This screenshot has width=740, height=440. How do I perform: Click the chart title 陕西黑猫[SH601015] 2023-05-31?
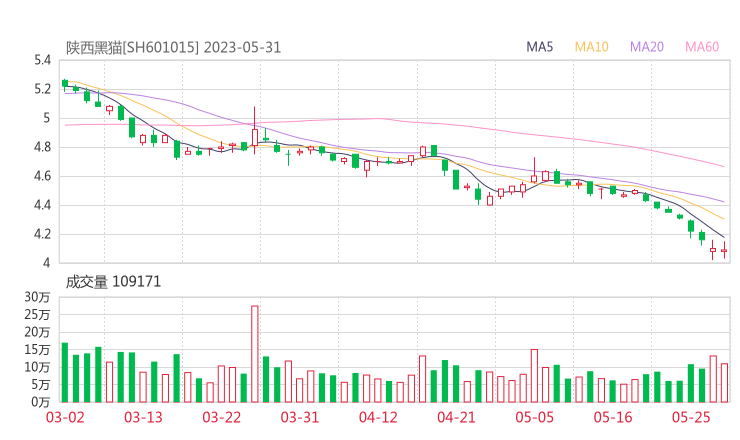173,47
